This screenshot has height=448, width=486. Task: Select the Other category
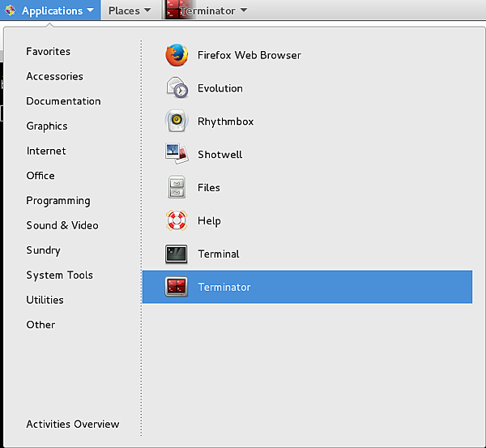click(x=40, y=325)
